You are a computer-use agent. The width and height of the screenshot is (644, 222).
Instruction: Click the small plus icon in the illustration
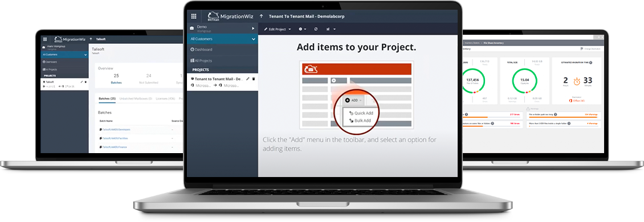[x=333, y=80]
